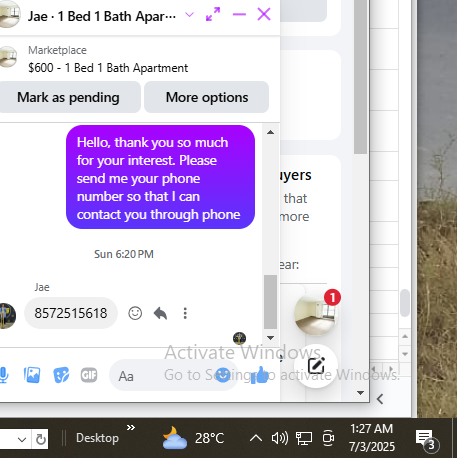Screen dimensions: 457x458
Task: Open clock showing 1:27 AM
Action: pyautogui.click(x=372, y=438)
